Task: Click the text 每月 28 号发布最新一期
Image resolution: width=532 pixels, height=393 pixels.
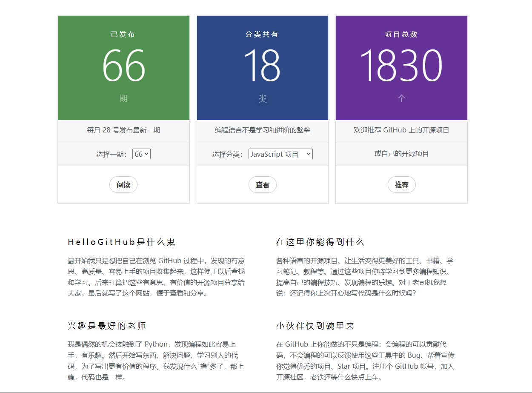Action: pos(123,130)
